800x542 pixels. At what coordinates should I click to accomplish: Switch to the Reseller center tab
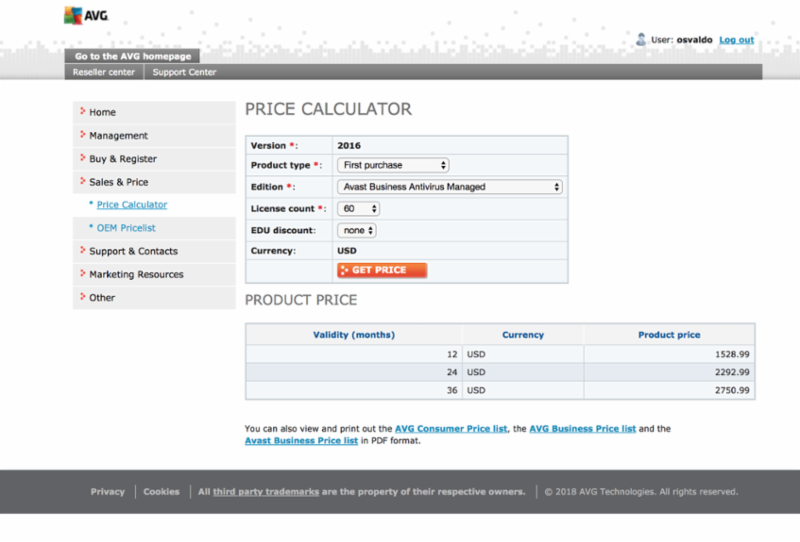(x=104, y=72)
